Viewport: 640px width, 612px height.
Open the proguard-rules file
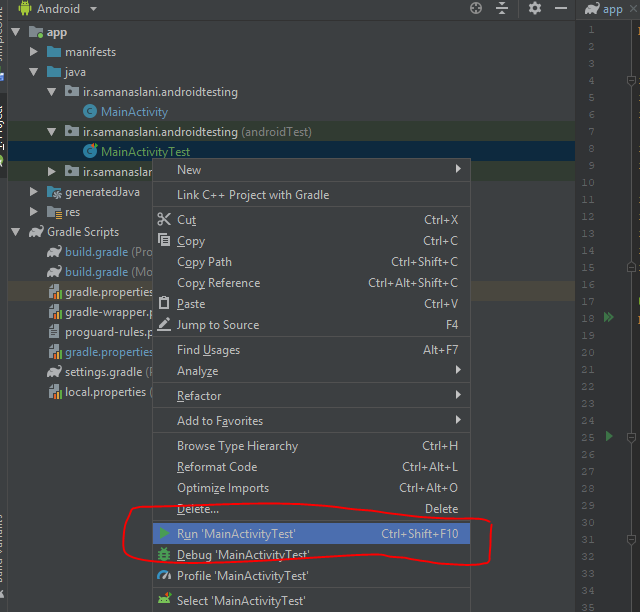click(x=109, y=332)
